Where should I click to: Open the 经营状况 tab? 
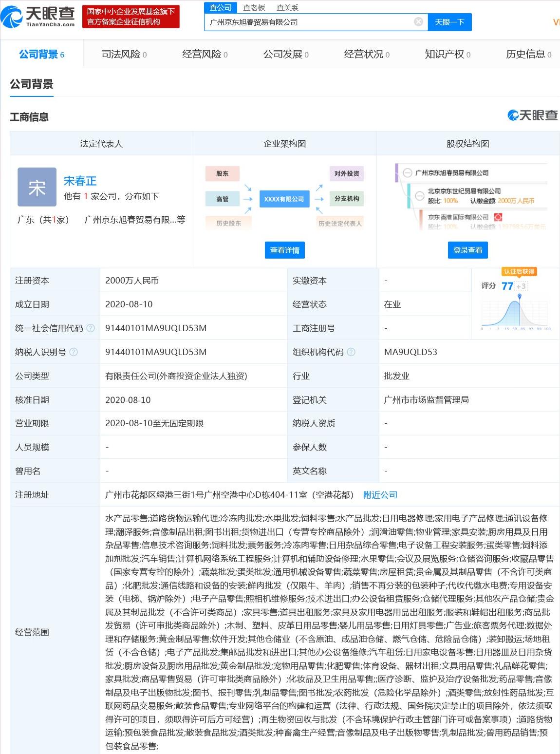click(367, 55)
